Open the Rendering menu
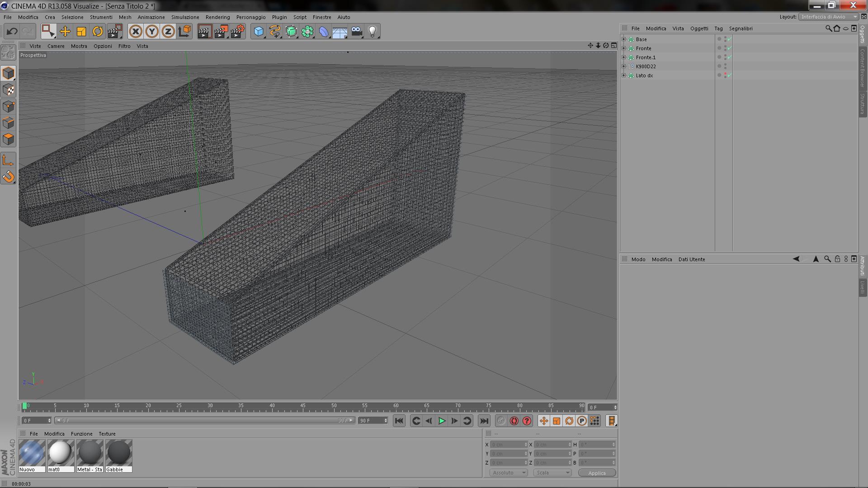Screen dimensions: 868x488 pos(217,17)
